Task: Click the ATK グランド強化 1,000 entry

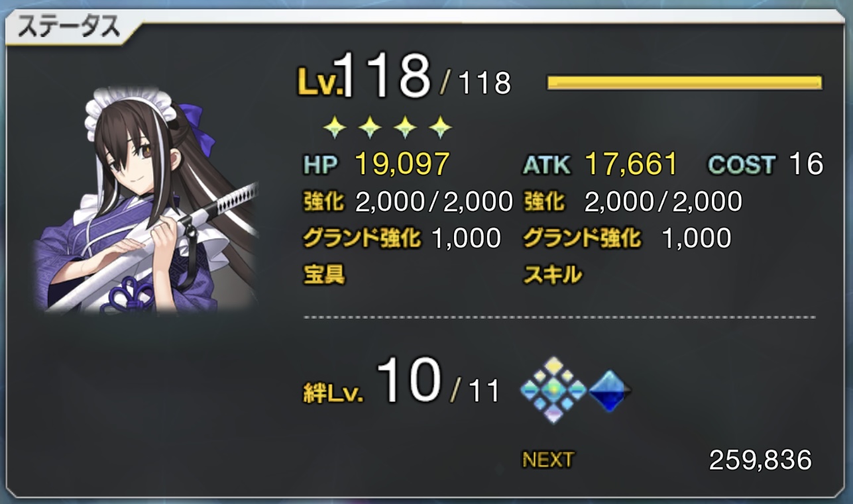Action: [627, 237]
